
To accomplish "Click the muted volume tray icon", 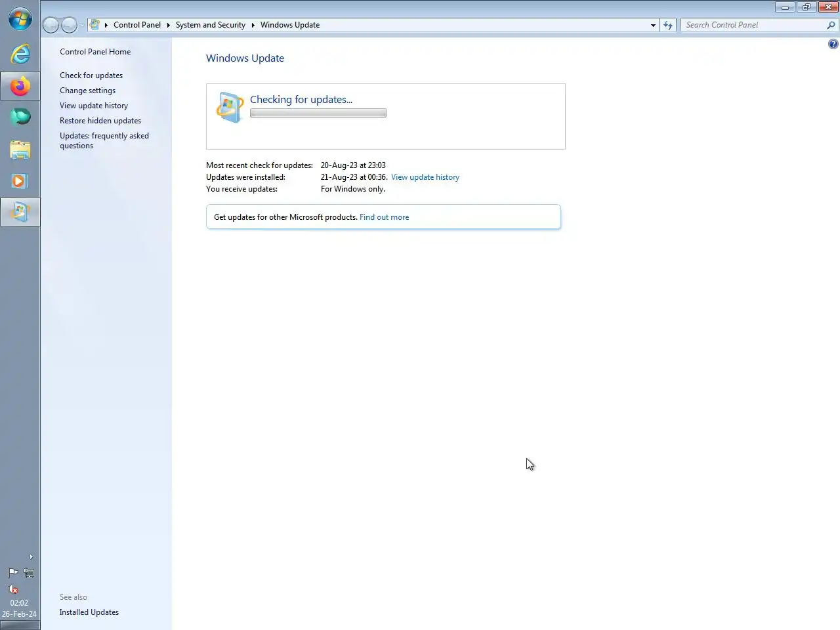I will pyautogui.click(x=12, y=589).
